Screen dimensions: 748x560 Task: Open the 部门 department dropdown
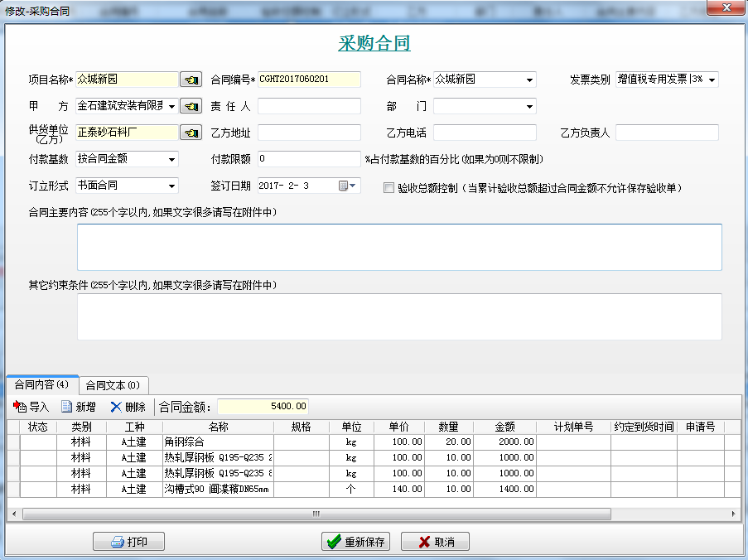[528, 106]
